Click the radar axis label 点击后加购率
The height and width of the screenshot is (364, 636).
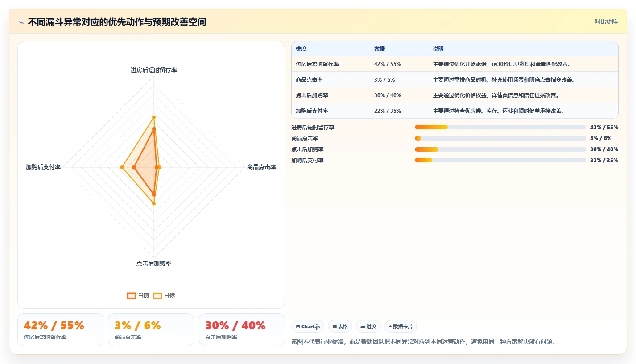(x=154, y=263)
